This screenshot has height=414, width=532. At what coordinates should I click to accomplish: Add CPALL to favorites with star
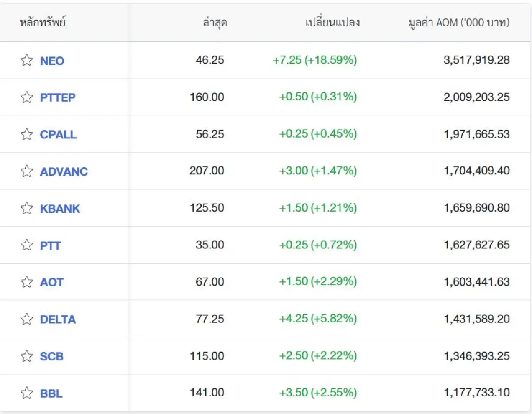coord(27,134)
